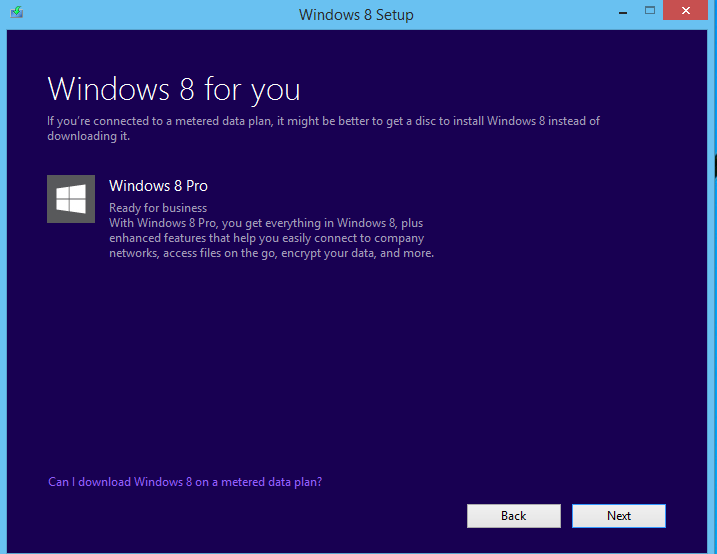The height and width of the screenshot is (554, 717).
Task: Click the Windows logo tile icon
Action: (70, 198)
